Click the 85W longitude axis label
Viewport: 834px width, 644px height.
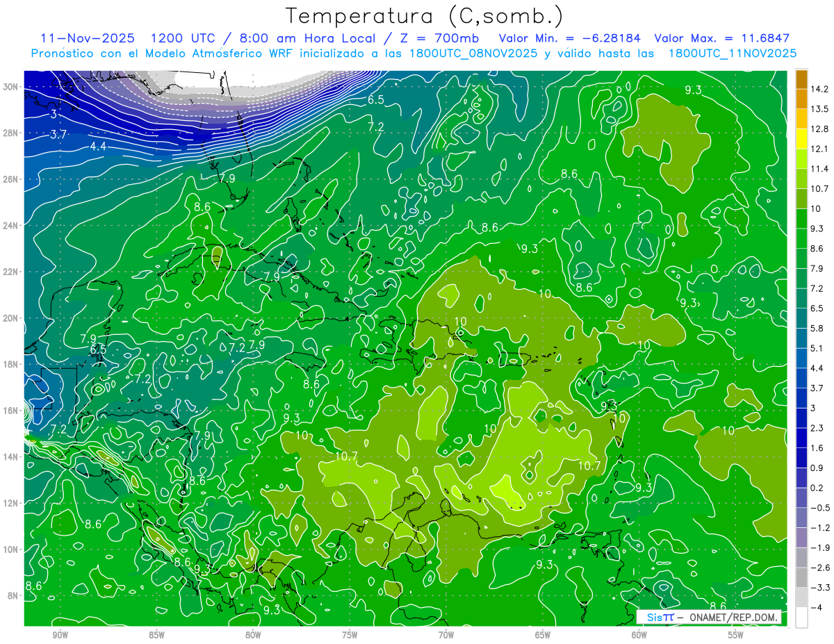click(x=156, y=635)
